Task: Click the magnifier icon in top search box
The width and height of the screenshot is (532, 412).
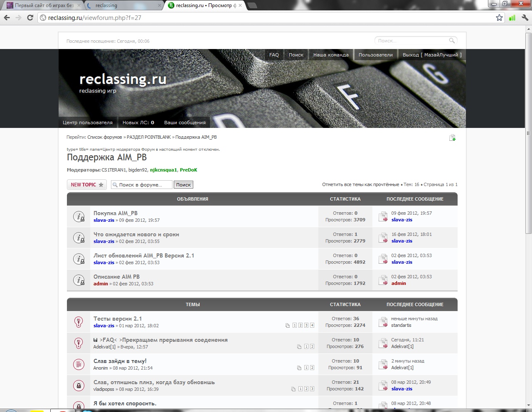Action: (x=452, y=41)
